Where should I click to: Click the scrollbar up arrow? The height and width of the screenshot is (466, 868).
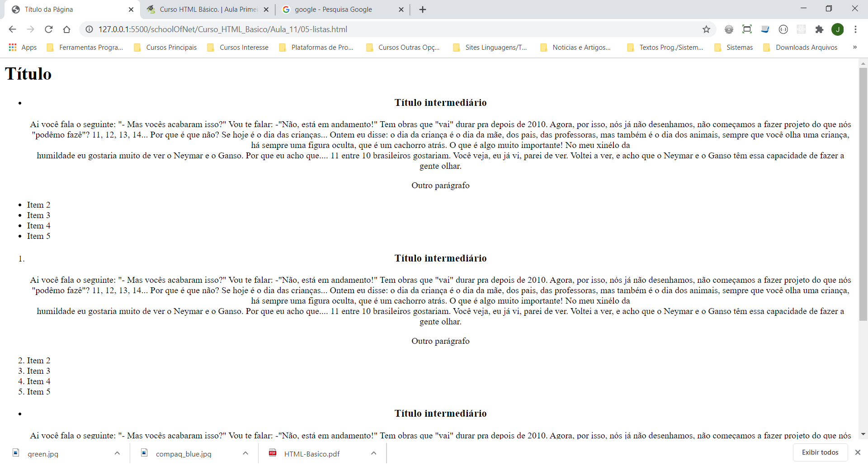click(863, 63)
